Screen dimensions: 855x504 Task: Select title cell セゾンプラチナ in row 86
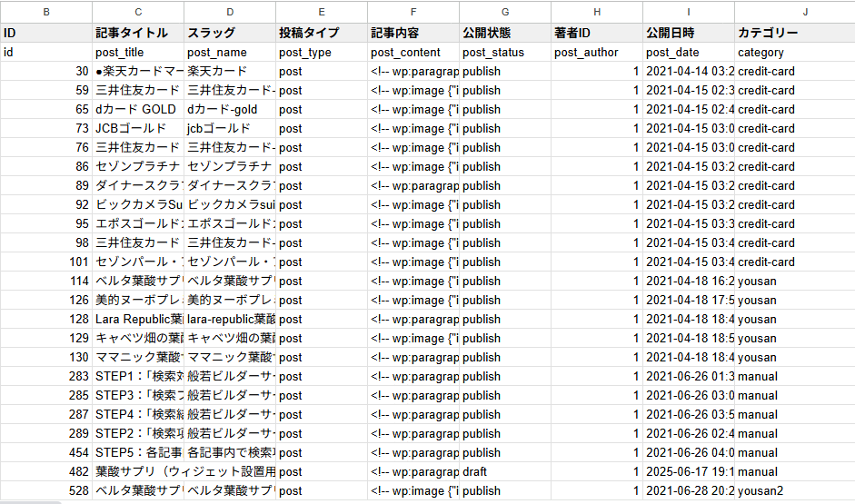[138, 167]
